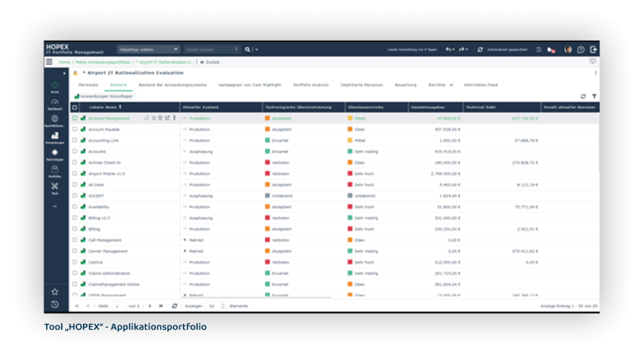Image resolution: width=644 pixels, height=359 pixels.
Task: Open the Objekttyp wählen dropdown
Action: [x=148, y=49]
